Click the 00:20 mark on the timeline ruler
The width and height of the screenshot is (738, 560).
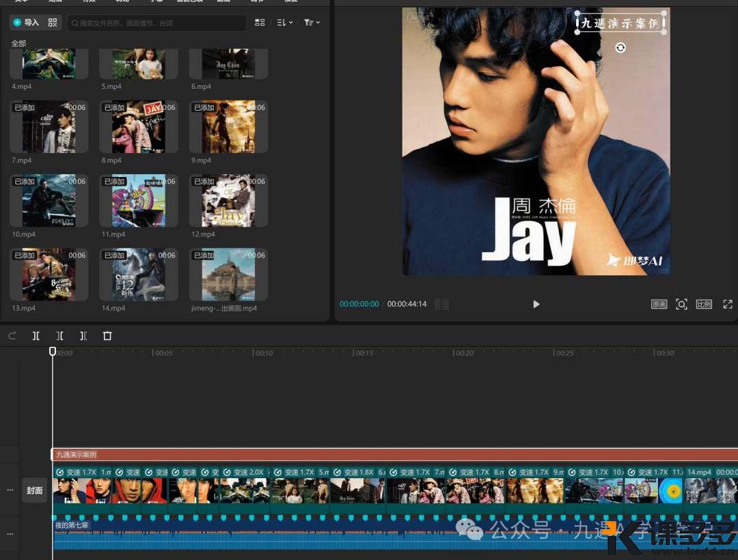[x=465, y=353]
